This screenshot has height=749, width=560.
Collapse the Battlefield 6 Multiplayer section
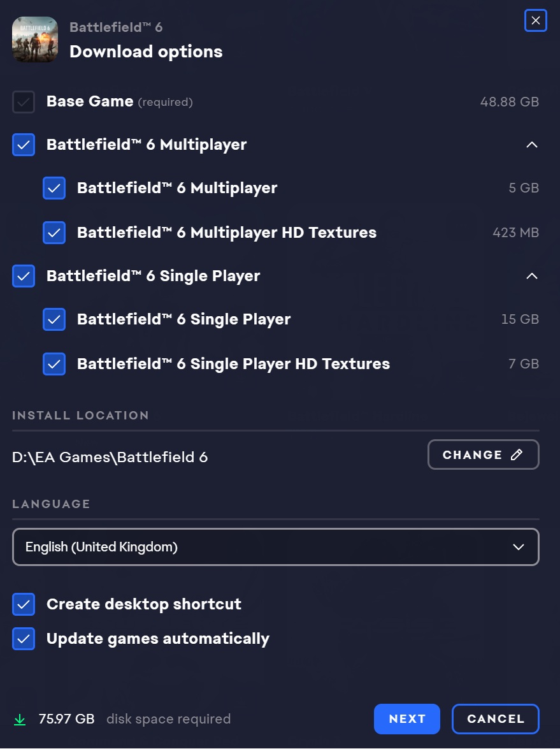(x=532, y=145)
